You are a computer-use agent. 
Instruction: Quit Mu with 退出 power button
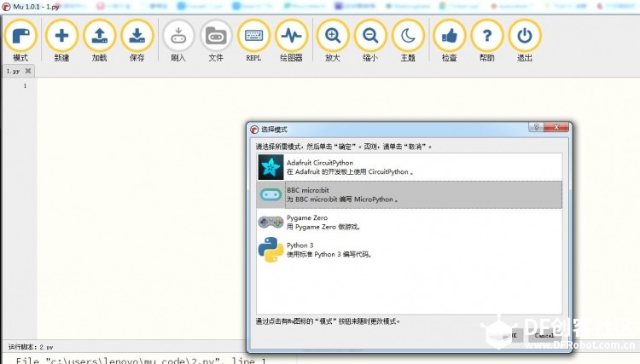[525, 40]
